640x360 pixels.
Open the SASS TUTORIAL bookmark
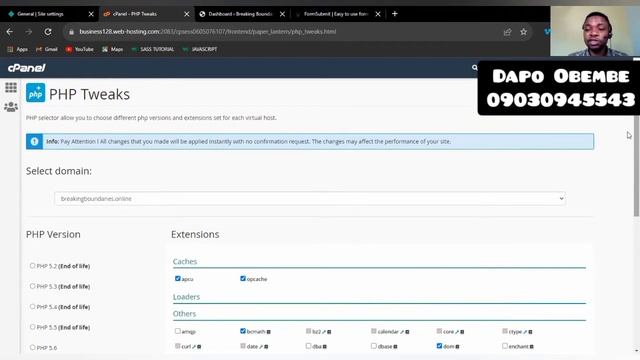[153, 49]
